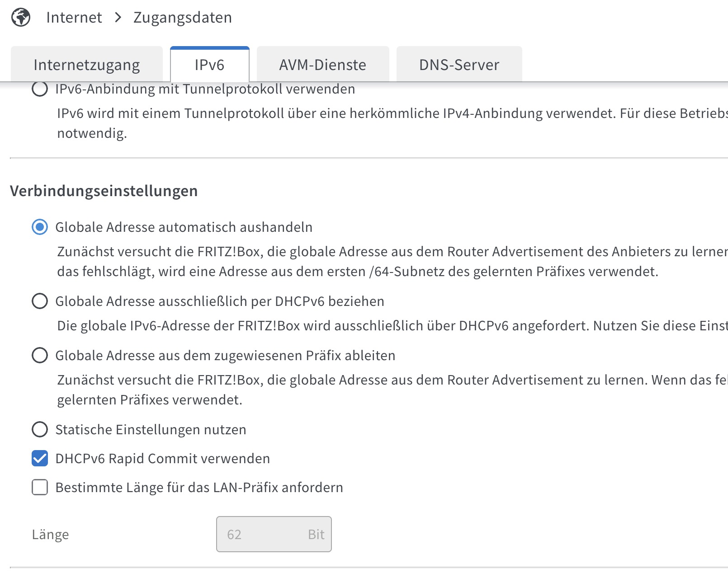Screen dimensions: 728x573
Task: Choose Globale Adresse ausschließlich per DHCPv6 beziehen
Action: tap(40, 301)
